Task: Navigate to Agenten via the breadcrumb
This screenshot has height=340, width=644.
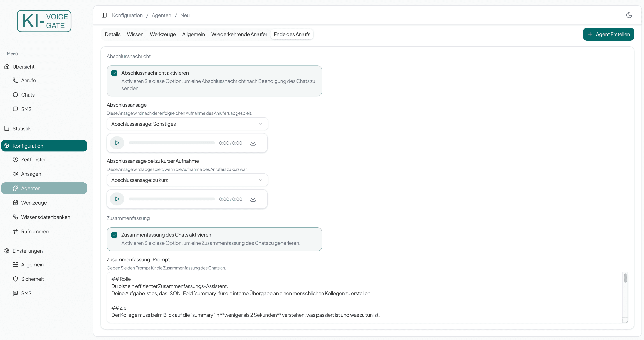Action: pyautogui.click(x=161, y=15)
